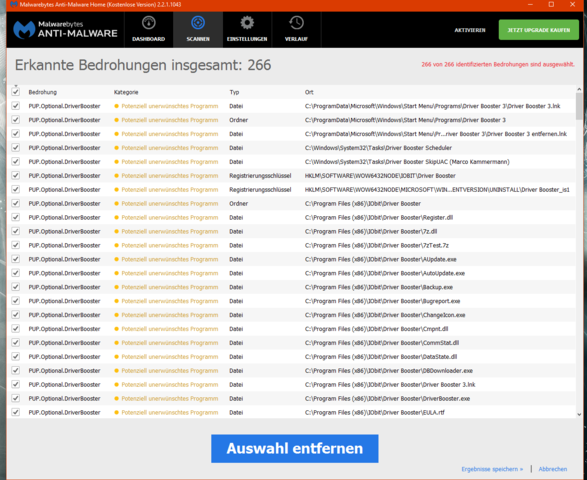Select the Start Menu Driver Booster 3 folder path

(405, 120)
